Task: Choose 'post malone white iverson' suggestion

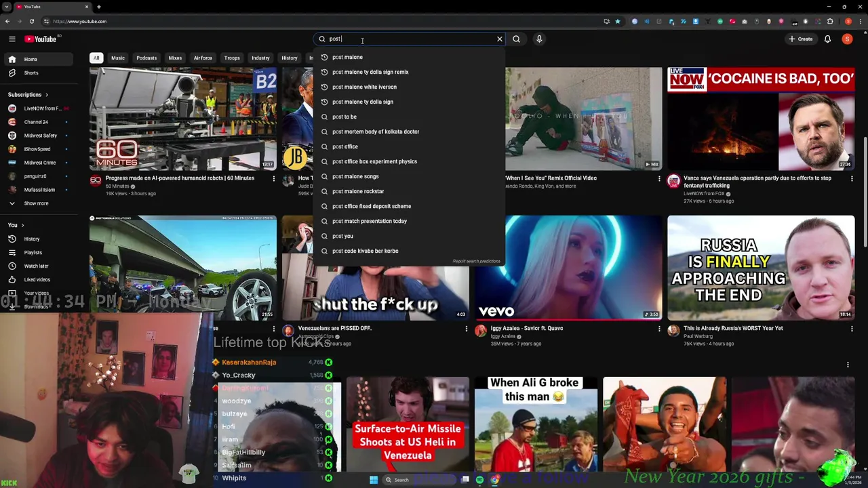Action: click(409, 87)
